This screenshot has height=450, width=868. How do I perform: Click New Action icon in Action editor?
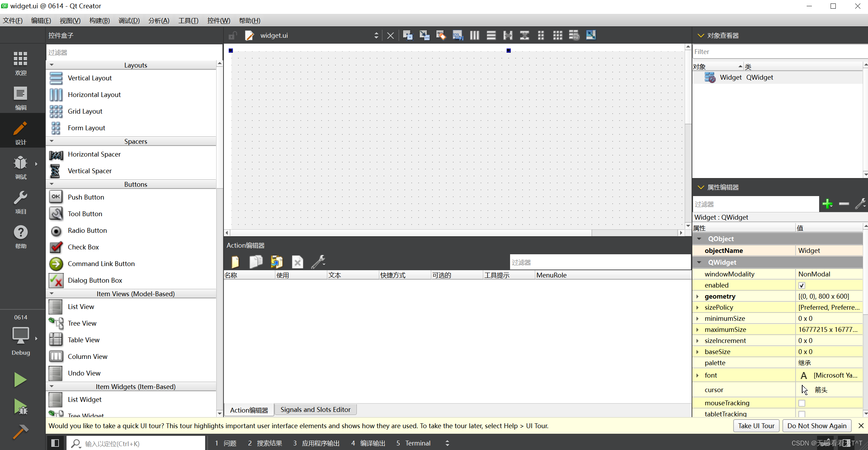[235, 262]
